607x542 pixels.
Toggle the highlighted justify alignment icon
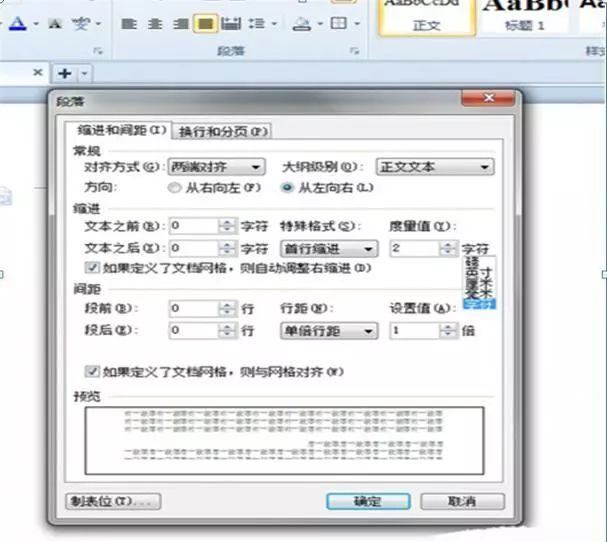point(205,24)
